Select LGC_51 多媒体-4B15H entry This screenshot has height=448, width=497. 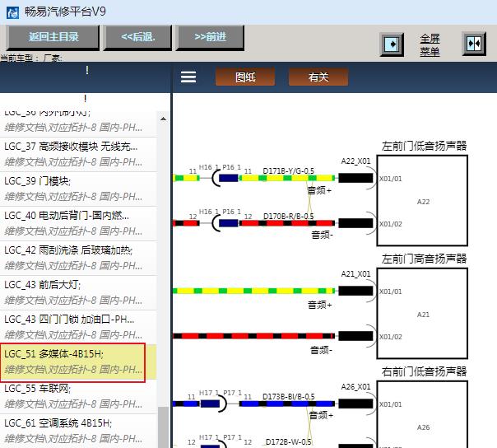[x=78, y=362]
